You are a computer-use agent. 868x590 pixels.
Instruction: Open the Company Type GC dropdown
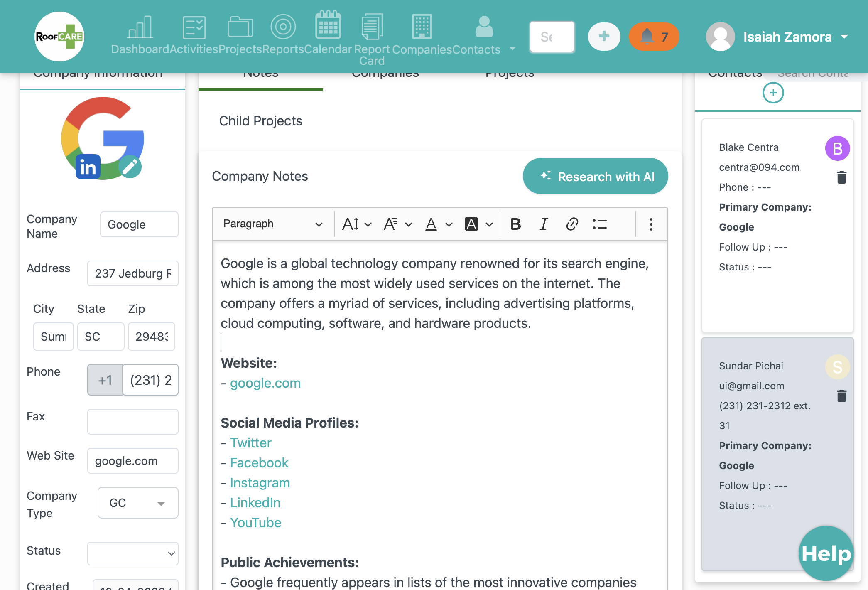click(138, 503)
